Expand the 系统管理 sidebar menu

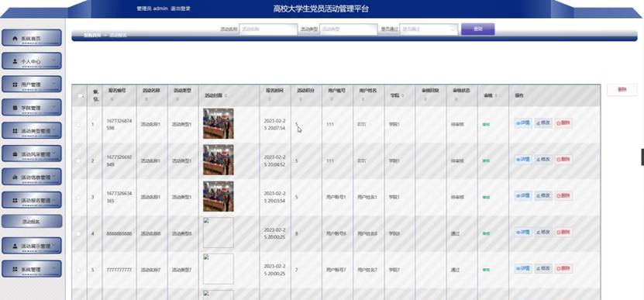pyautogui.click(x=32, y=269)
